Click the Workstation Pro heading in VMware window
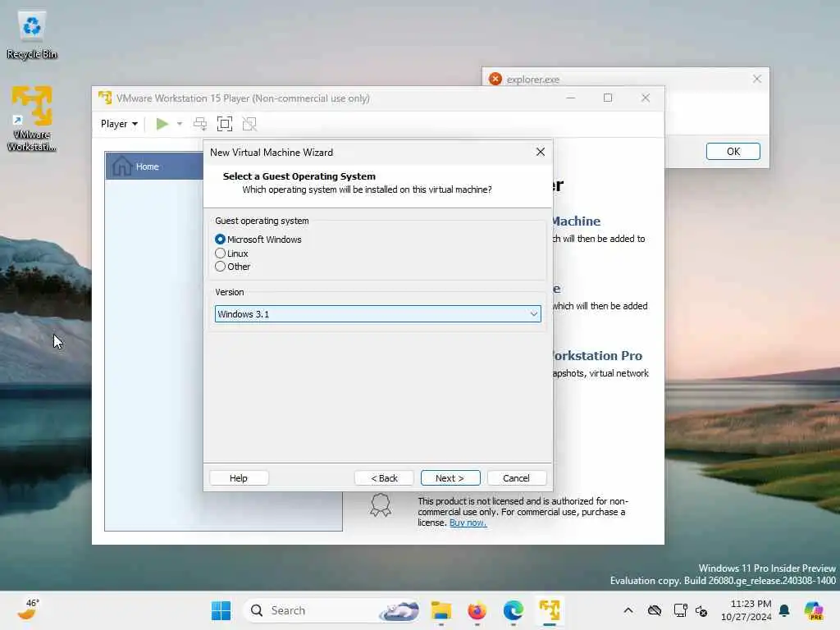 597,356
